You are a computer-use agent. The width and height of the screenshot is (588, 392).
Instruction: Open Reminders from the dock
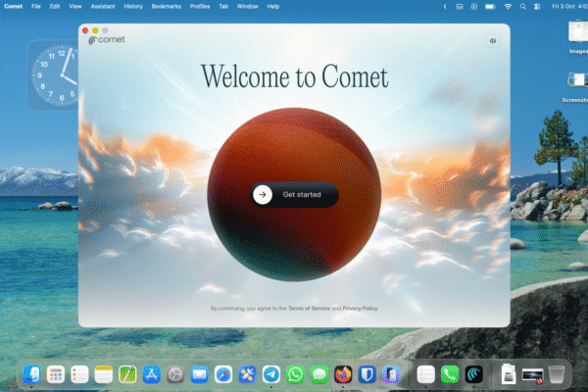[79, 374]
